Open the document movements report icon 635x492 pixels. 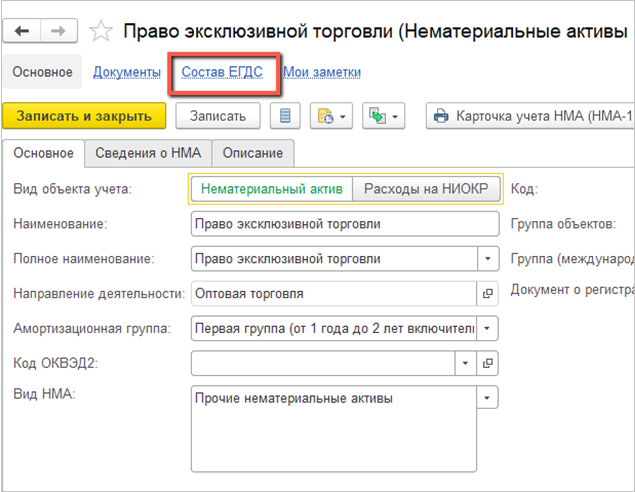(286, 116)
